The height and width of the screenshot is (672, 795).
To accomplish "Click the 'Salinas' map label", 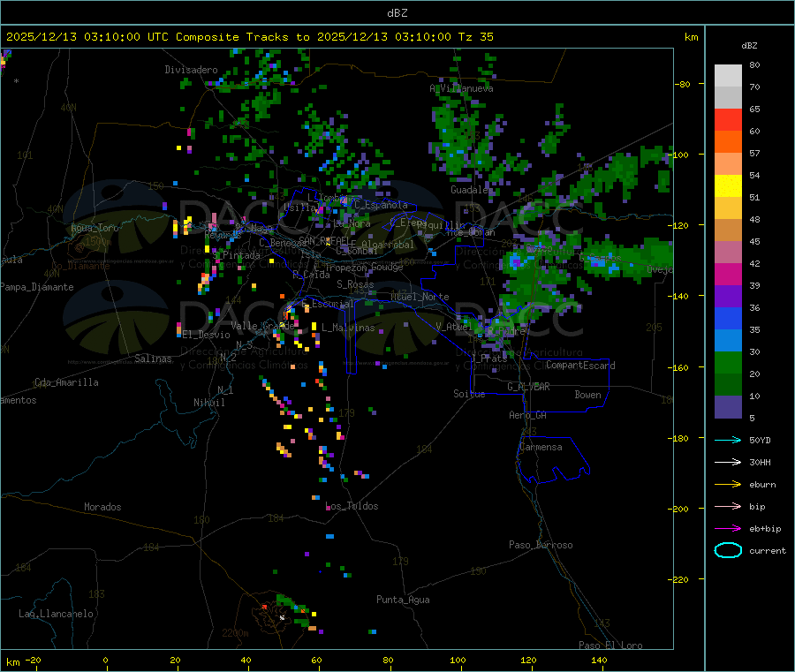I will point(153,359).
